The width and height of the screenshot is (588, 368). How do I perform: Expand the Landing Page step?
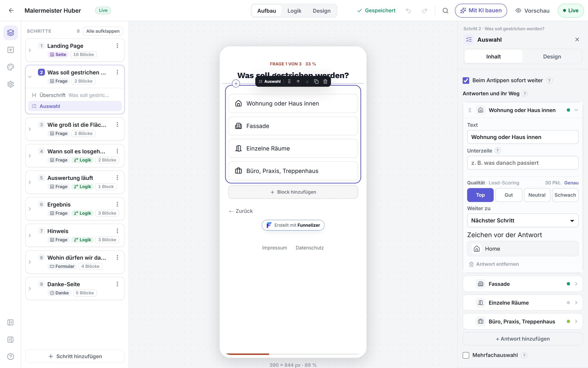pyautogui.click(x=30, y=50)
